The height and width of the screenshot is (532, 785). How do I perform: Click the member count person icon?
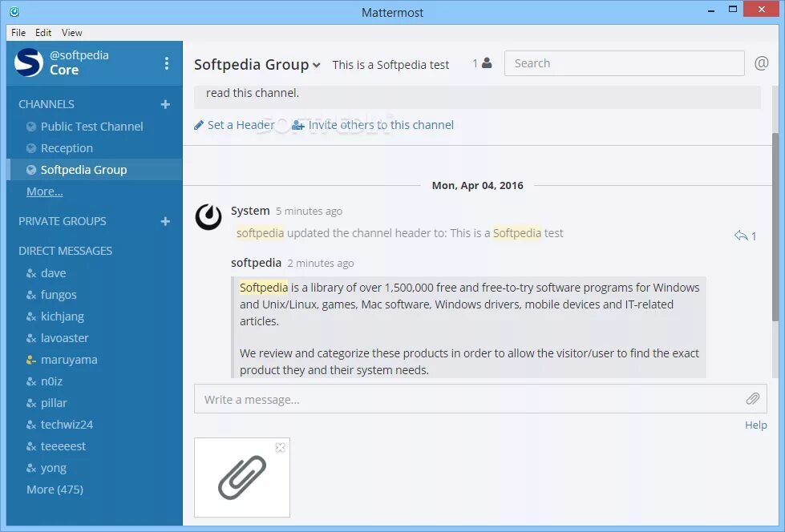tap(487, 63)
